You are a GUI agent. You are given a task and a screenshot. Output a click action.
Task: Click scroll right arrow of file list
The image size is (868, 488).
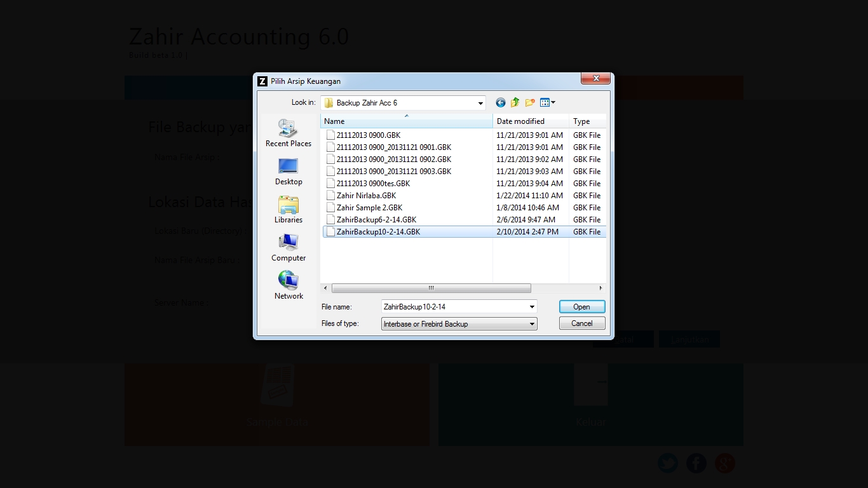point(600,288)
